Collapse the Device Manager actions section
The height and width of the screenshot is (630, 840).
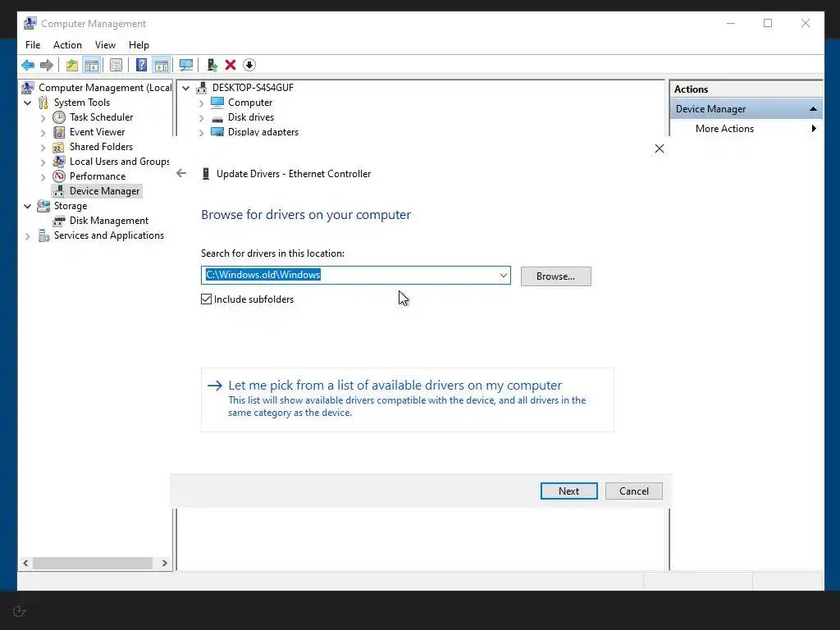coord(813,109)
